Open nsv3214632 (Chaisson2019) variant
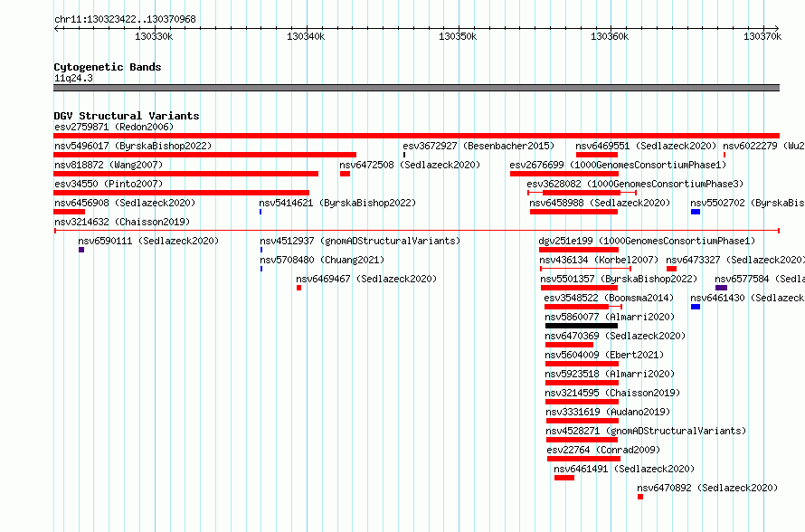The image size is (805, 532). (x=122, y=222)
